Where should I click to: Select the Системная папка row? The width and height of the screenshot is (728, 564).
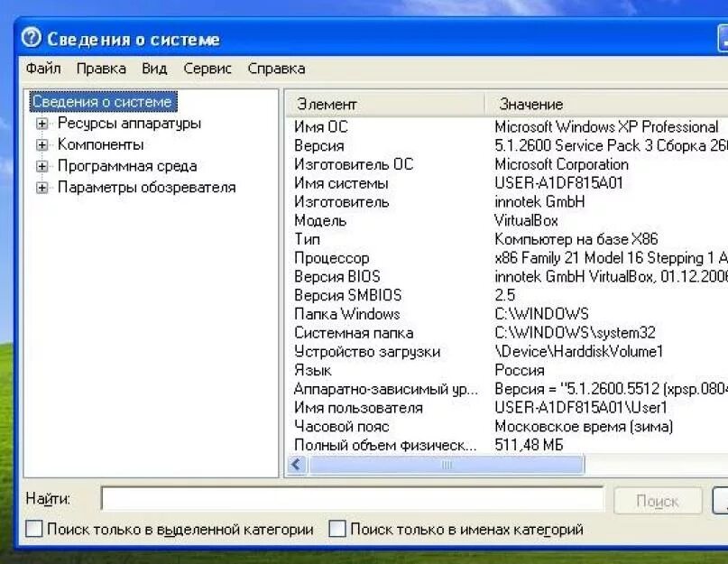click(x=507, y=333)
